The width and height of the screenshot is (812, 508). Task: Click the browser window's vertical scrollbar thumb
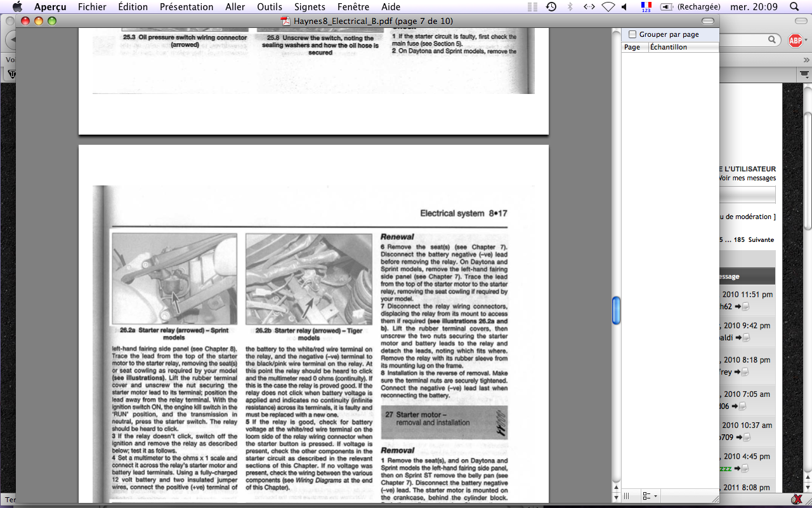click(x=808, y=170)
